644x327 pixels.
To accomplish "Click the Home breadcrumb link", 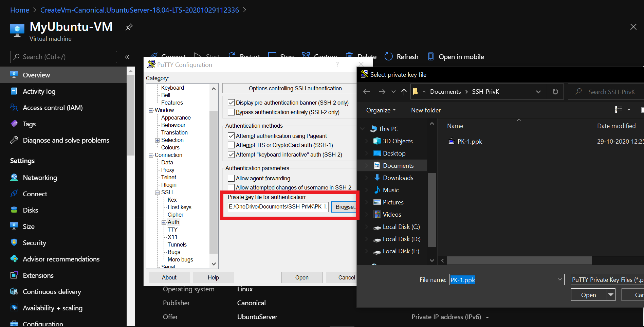I will click(20, 10).
